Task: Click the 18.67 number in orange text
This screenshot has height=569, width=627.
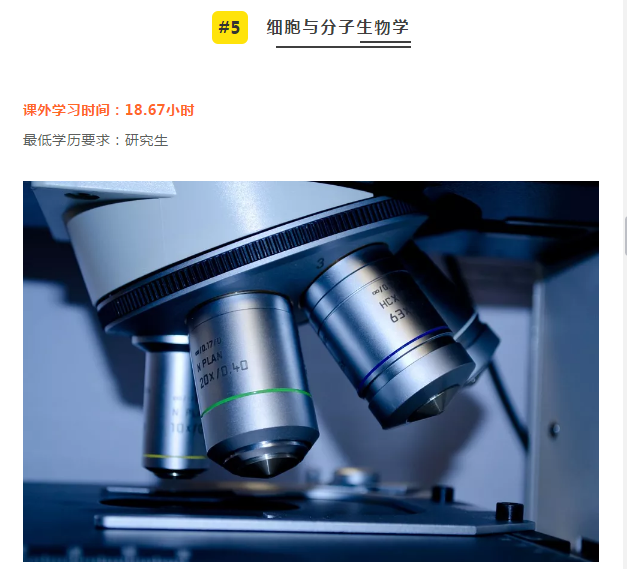Action: click(145, 110)
